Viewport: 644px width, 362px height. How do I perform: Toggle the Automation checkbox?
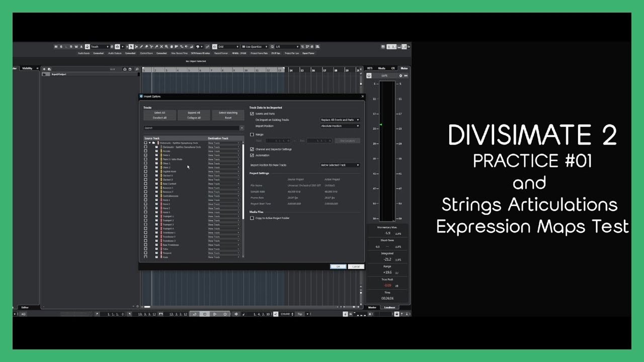pos(252,155)
